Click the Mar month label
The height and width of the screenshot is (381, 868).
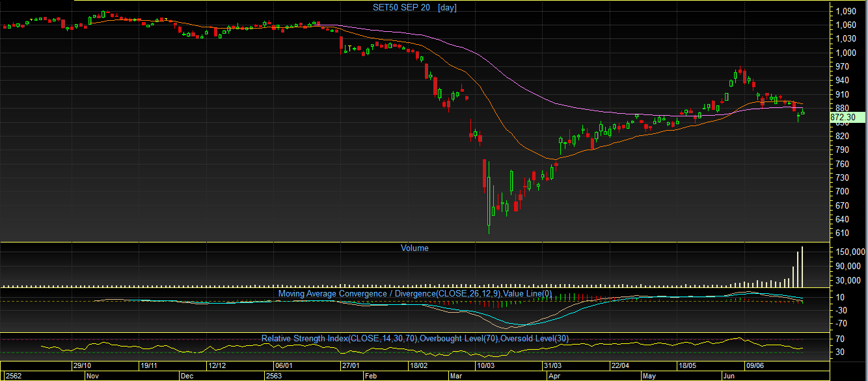455,376
